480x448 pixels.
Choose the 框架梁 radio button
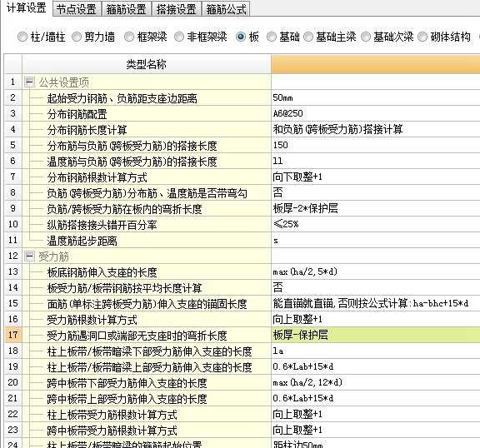[129, 37]
